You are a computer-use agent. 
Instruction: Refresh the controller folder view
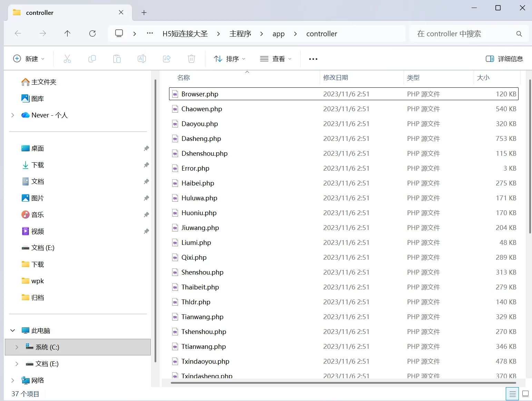coord(92,34)
